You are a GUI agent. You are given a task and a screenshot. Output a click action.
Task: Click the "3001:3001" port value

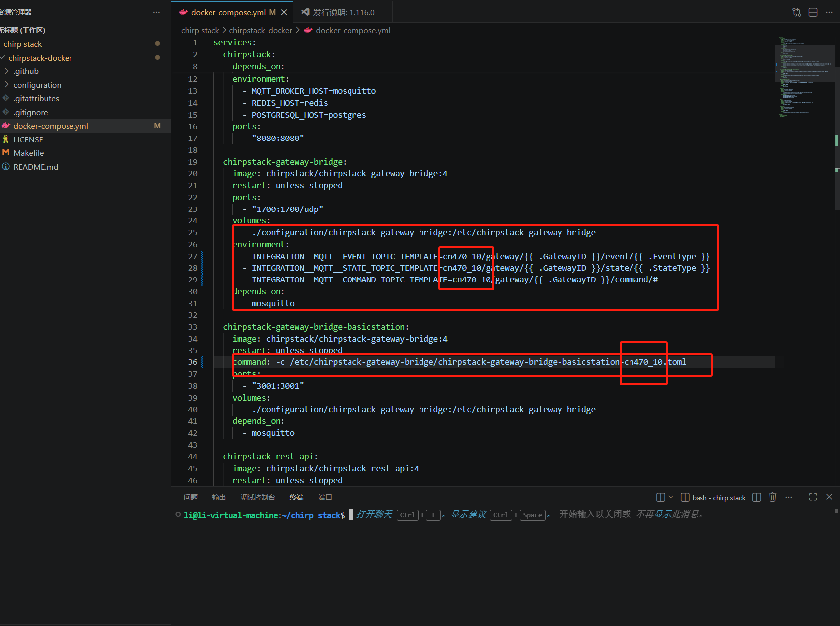pos(278,386)
